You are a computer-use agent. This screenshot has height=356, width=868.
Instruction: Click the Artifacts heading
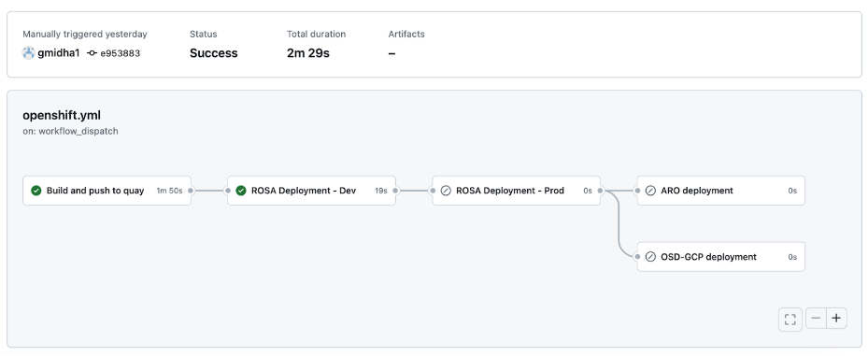406,34
